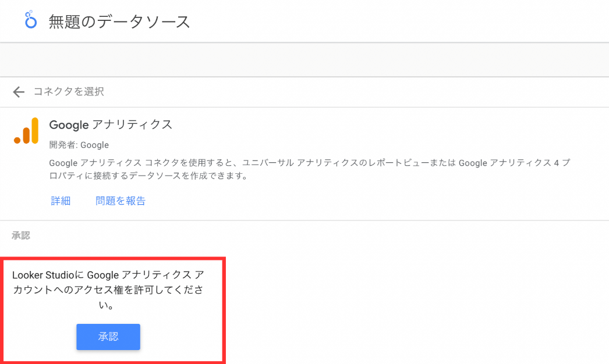The height and width of the screenshot is (364, 609).
Task: Edit the title 無題のデータソース
Action: [119, 22]
